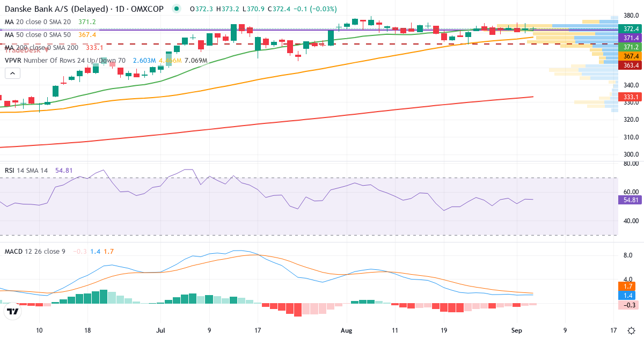Click the C372.4 close value in header
Screen dimensions: 644x338
point(278,9)
